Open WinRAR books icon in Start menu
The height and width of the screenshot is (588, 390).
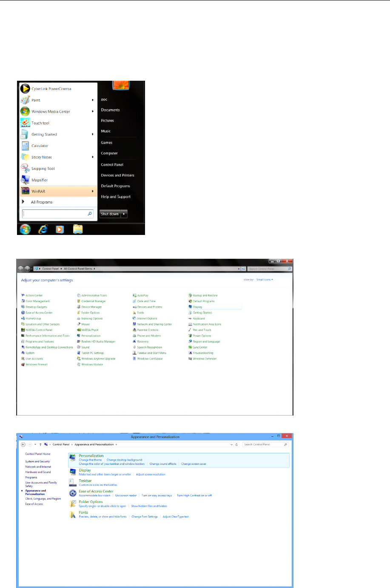(25, 191)
